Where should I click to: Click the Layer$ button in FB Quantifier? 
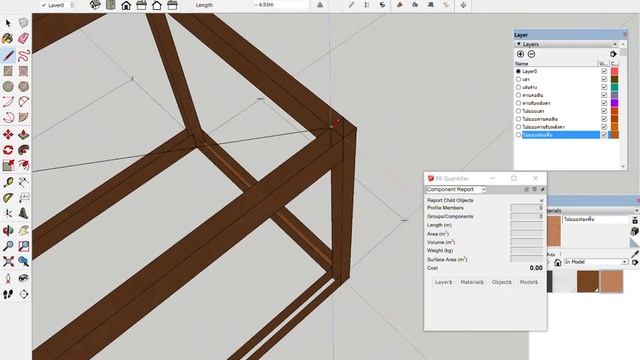pyautogui.click(x=443, y=282)
